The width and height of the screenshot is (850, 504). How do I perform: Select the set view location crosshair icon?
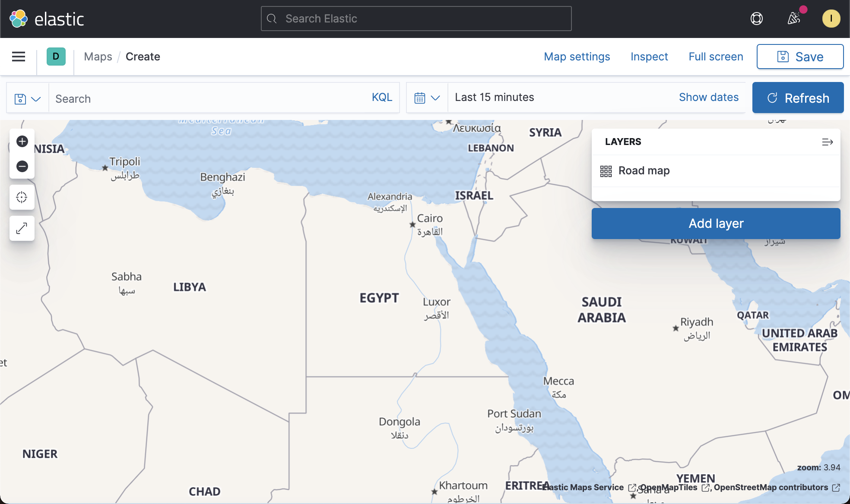click(x=22, y=197)
